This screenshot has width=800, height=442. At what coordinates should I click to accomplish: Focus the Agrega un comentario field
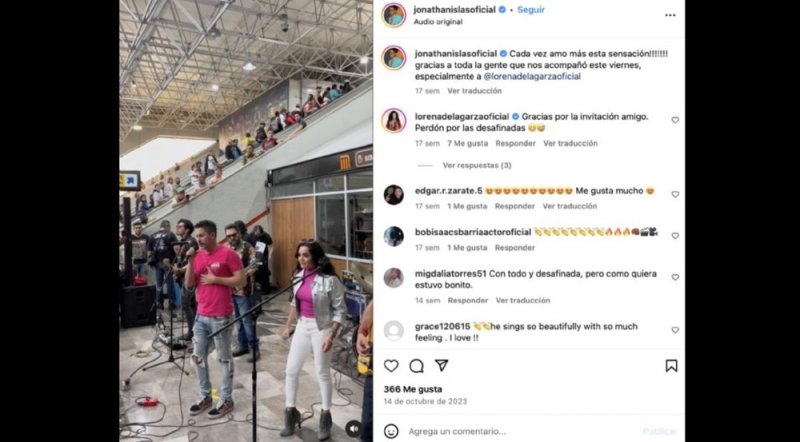click(x=520, y=431)
